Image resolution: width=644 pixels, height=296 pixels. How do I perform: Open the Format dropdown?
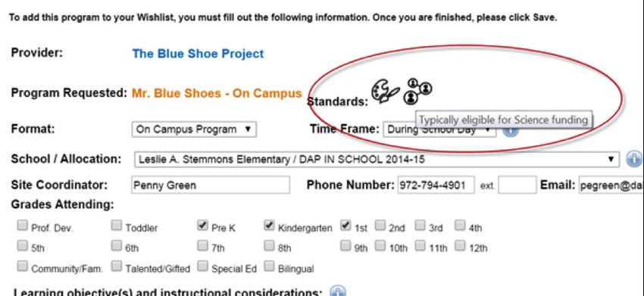(194, 129)
